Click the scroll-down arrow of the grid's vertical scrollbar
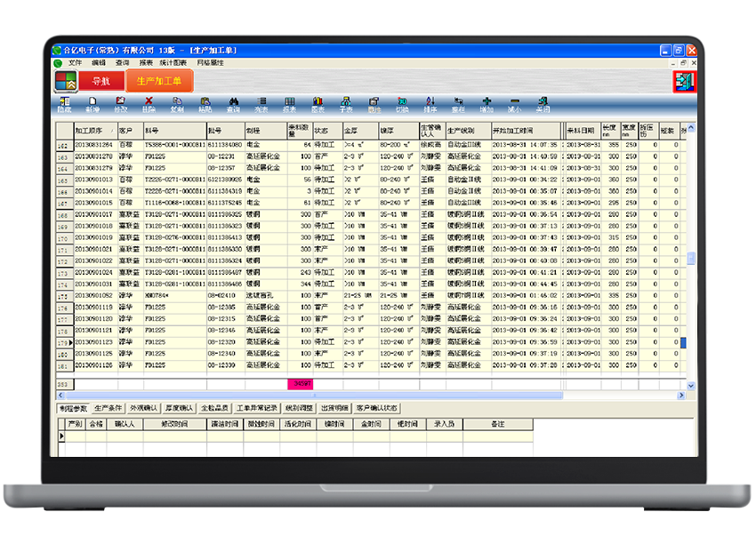 691,386
